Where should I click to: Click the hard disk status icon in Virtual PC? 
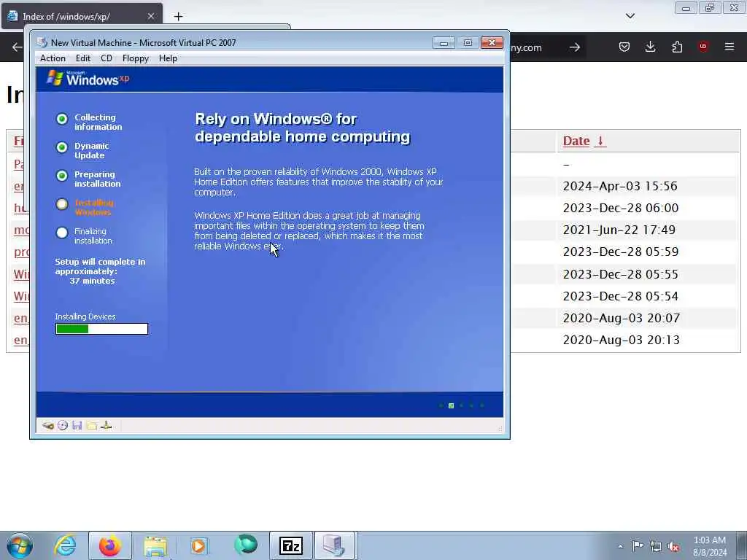coord(47,425)
